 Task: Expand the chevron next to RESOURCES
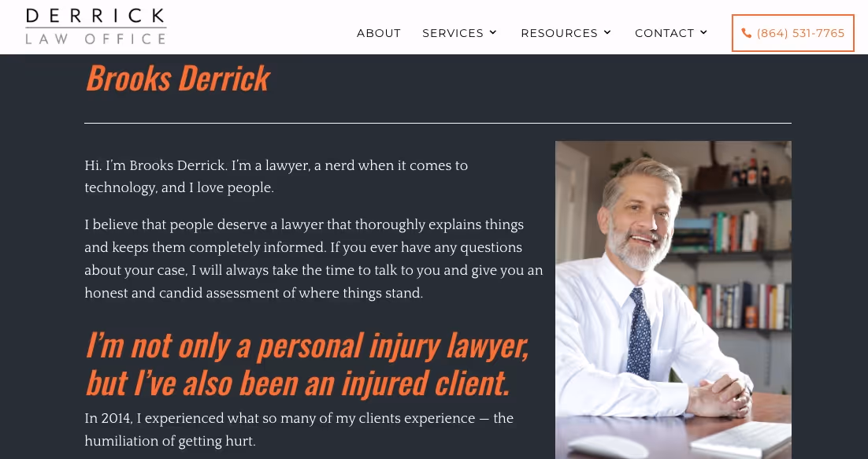[607, 32]
